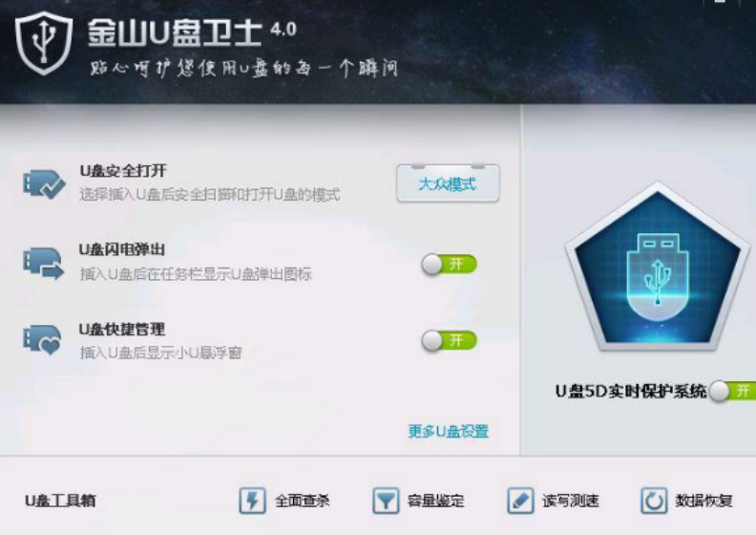This screenshot has height=535, width=756.
Task: Disable U盘5D实时保护系统 switch
Action: pyautogui.click(x=732, y=391)
